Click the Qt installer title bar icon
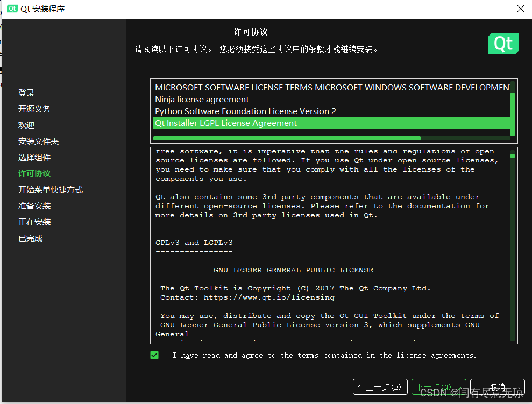Image resolution: width=532 pixels, height=404 pixels. pyautogui.click(x=12, y=9)
